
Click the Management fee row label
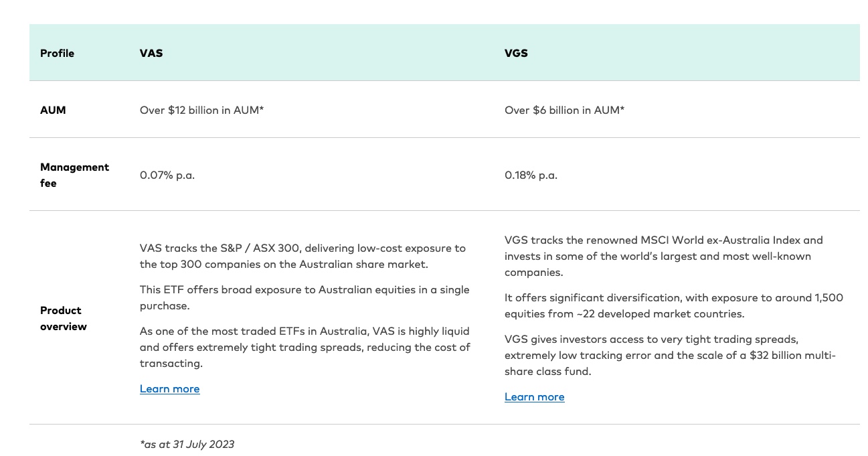pyautogui.click(x=74, y=175)
